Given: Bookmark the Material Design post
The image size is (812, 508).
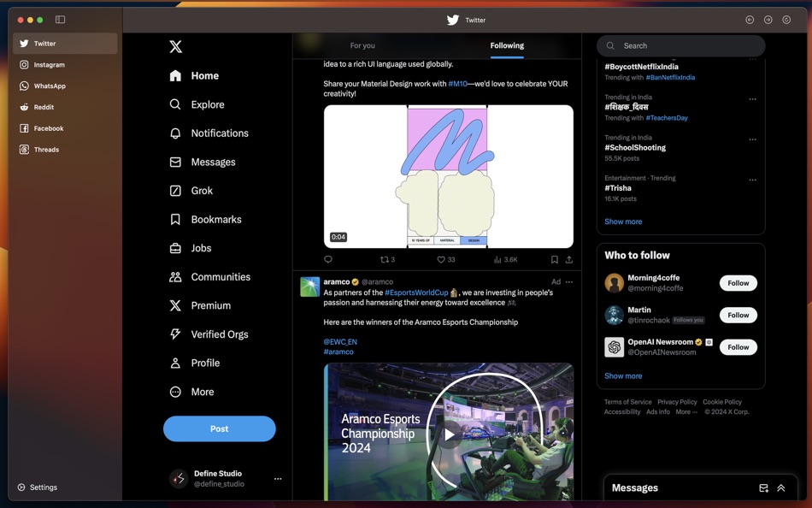Looking at the screenshot, I should click(x=554, y=260).
